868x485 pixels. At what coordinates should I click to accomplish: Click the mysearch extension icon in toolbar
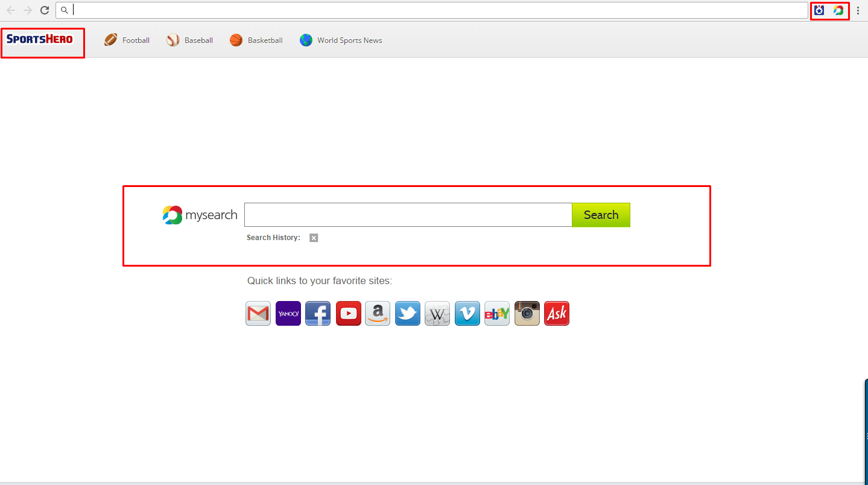[x=838, y=10]
